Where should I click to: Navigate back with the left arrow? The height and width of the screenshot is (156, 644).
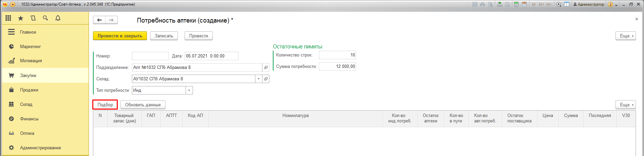click(99, 20)
